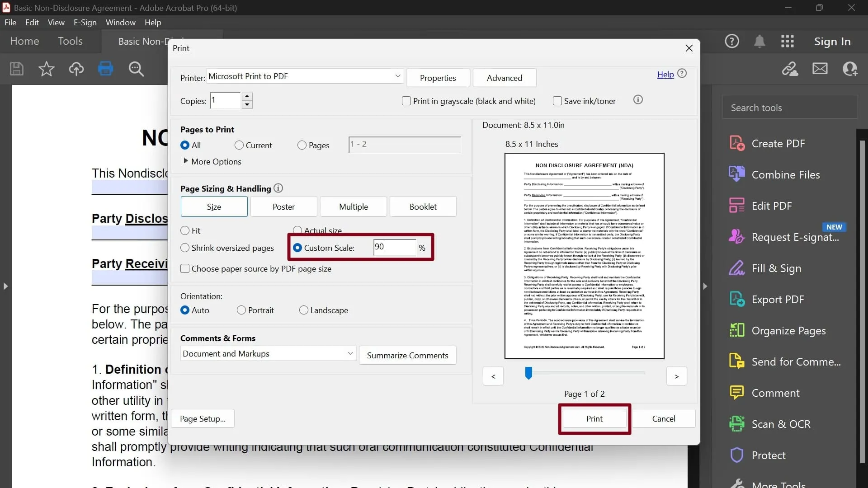Enable Print in grayscale
868x488 pixels.
click(406, 101)
